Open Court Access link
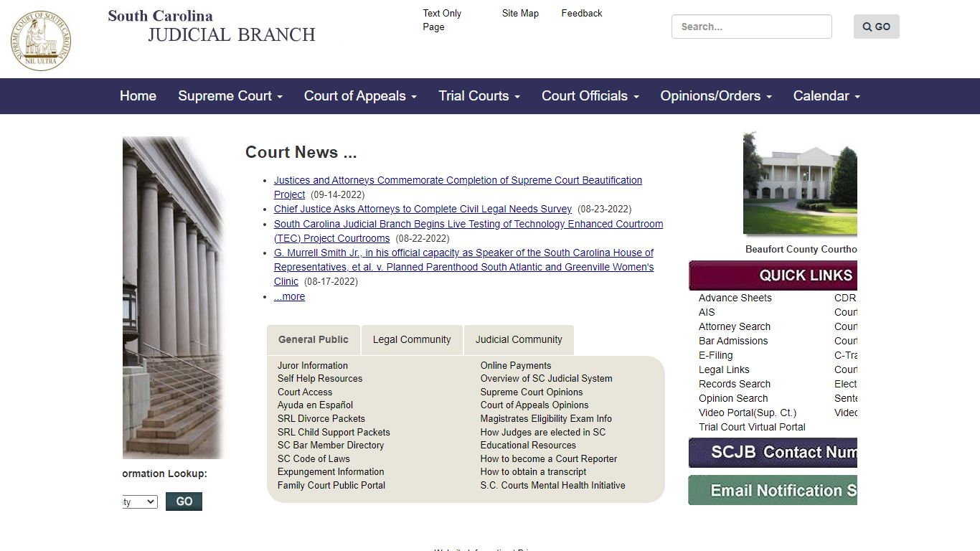980x551 pixels. point(305,392)
